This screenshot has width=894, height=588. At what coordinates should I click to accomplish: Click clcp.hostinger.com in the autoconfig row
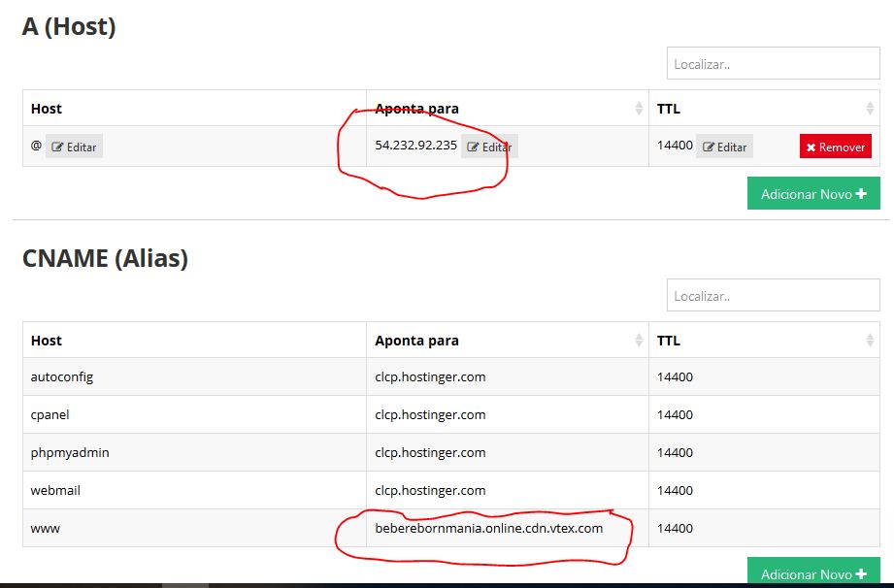click(x=430, y=376)
